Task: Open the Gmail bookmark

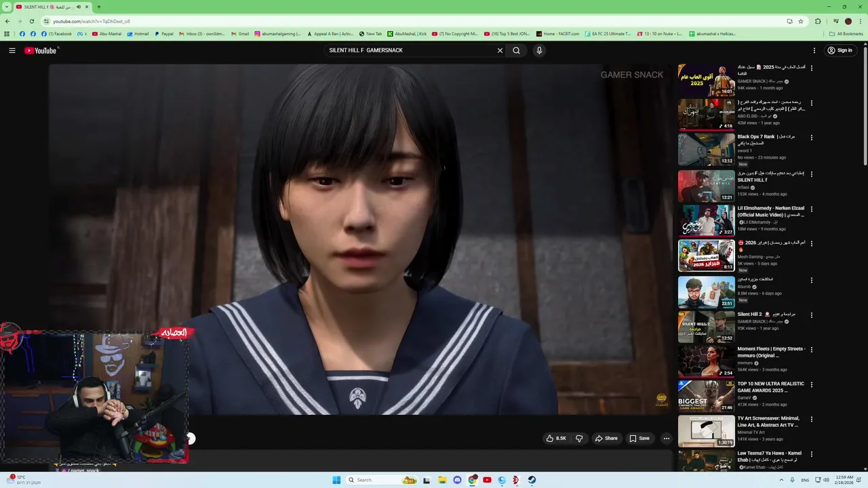Action: [239, 34]
